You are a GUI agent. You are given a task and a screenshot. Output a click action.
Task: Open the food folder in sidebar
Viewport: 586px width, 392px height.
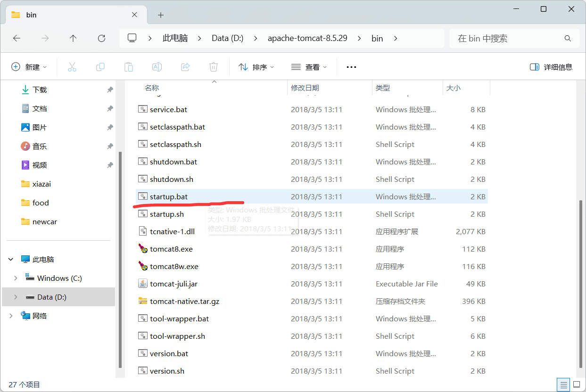[41, 203]
